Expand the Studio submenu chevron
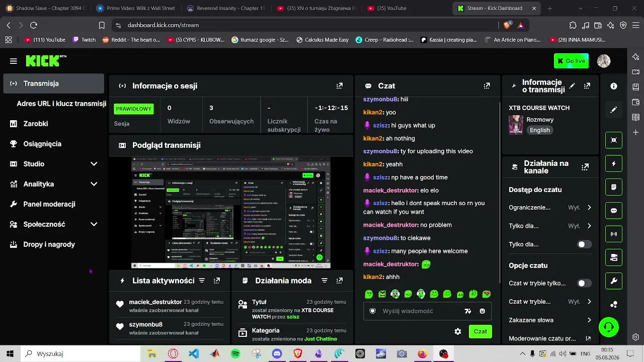The image size is (644, 362). click(x=94, y=164)
